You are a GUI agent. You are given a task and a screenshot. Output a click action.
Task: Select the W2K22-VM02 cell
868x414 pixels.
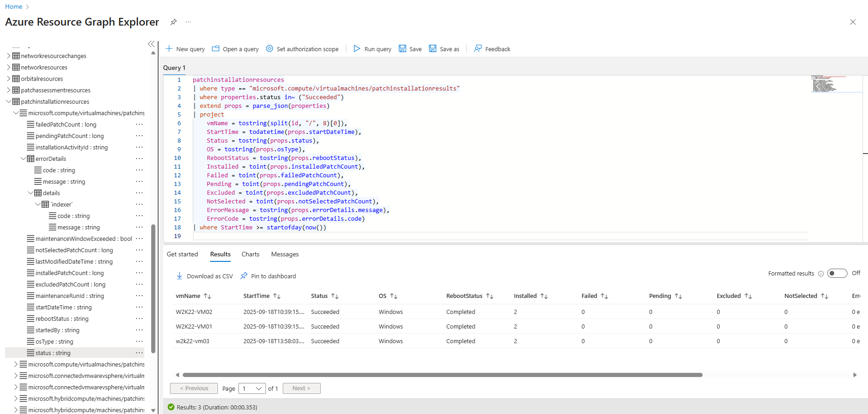point(194,312)
